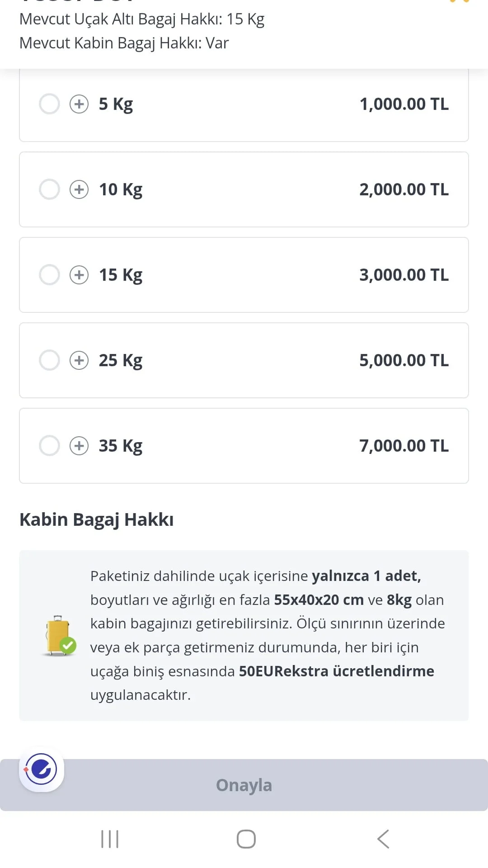Image resolution: width=488 pixels, height=868 pixels.
Task: Select the 5 Kg radio button
Action: pyautogui.click(x=49, y=104)
